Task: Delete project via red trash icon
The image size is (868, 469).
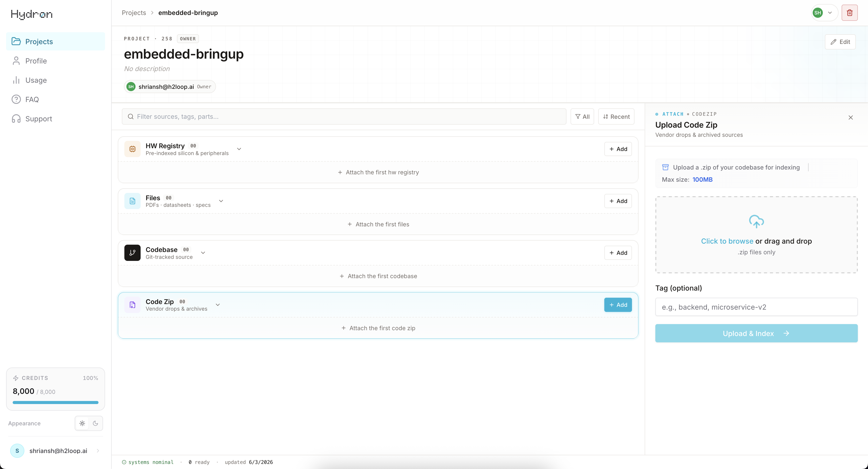Action: click(849, 13)
